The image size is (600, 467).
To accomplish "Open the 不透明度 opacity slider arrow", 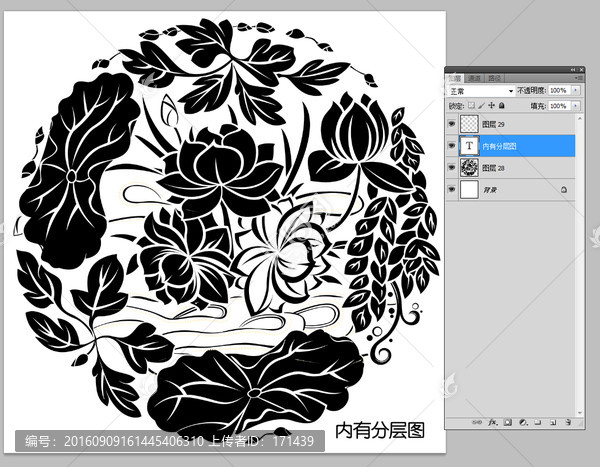I will click(x=576, y=90).
